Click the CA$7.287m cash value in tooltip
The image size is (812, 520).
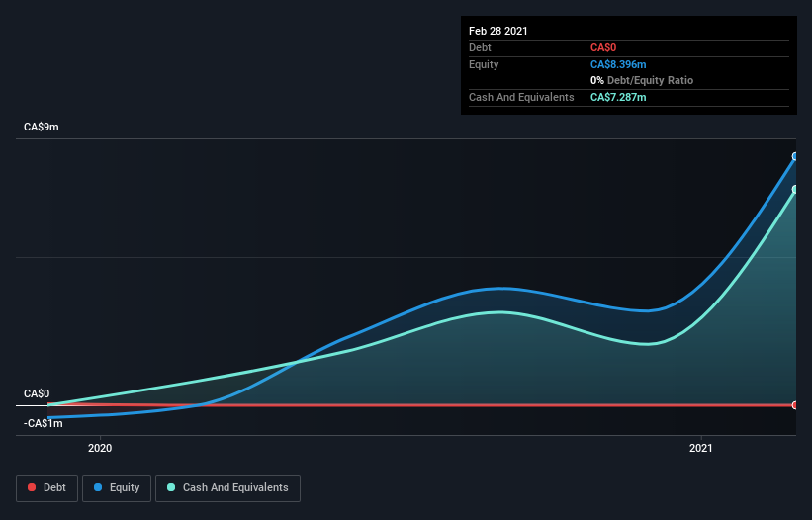click(x=618, y=97)
